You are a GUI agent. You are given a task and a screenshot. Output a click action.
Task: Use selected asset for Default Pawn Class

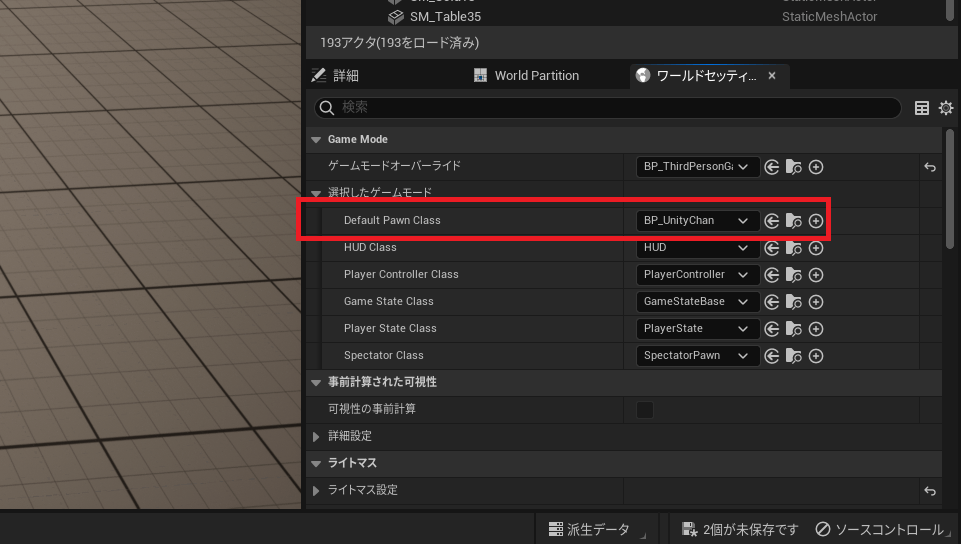click(772, 221)
